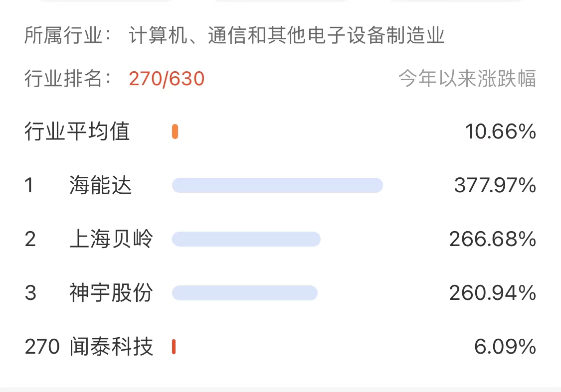Screen dimensions: 561x392
Task: Click the 260.94% gain value
Action: tap(493, 293)
